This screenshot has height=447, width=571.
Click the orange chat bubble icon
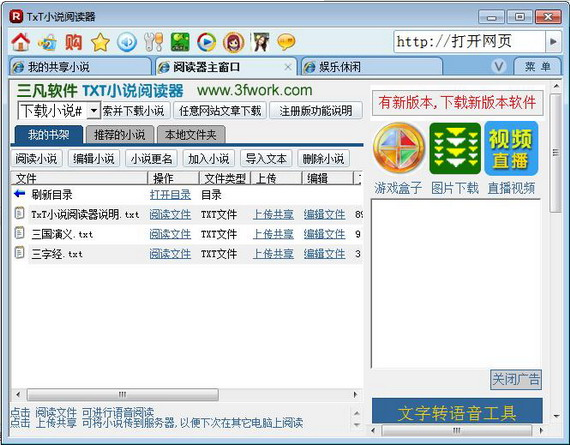point(286,42)
